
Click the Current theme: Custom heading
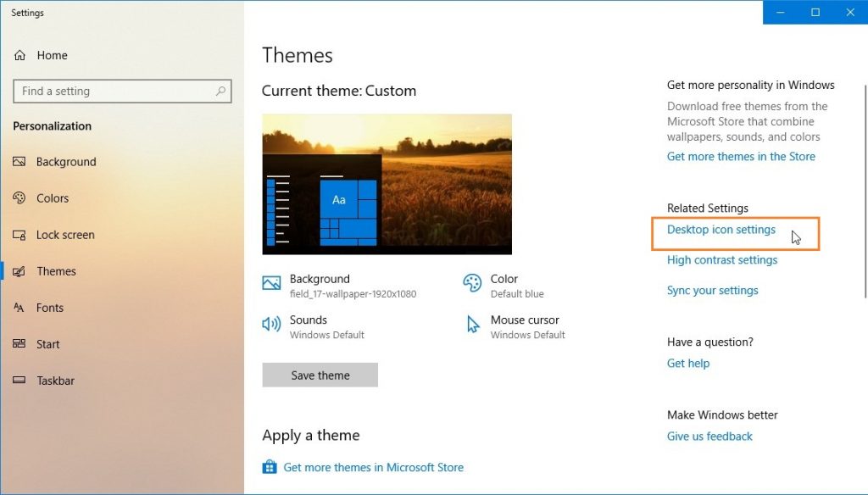[x=339, y=91]
